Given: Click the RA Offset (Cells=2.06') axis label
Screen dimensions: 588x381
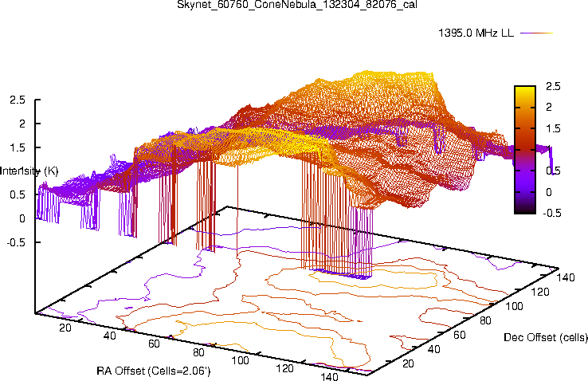Looking at the screenshot, I should tap(154, 371).
